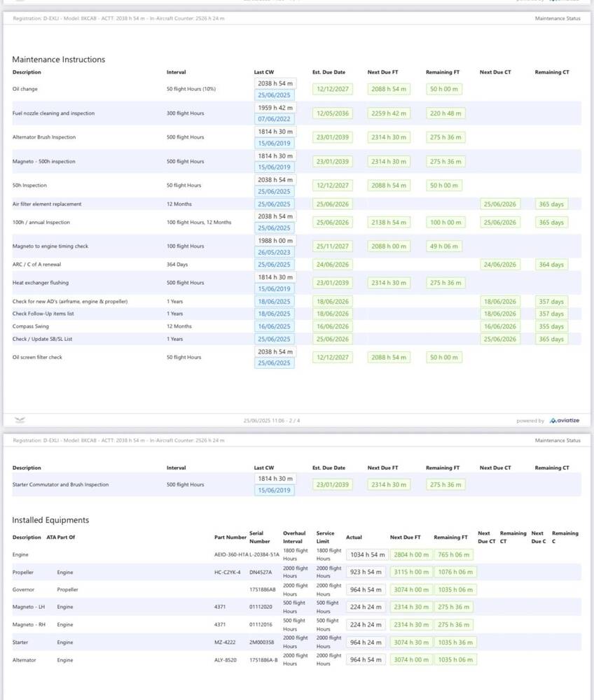
Task: Click the 25/06/2025 11:06 - 2 / 4 page footer
Action: coord(272,421)
